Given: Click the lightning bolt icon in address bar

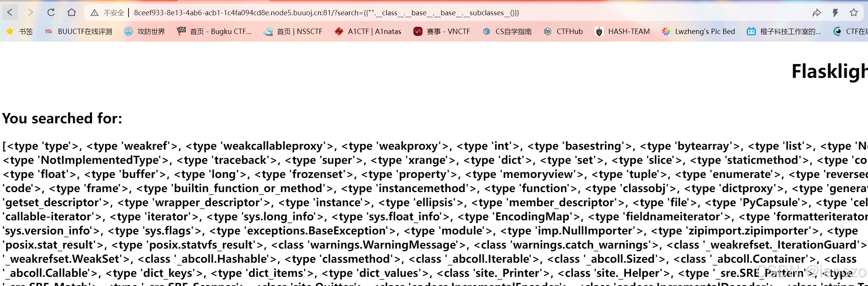Looking at the screenshot, I should pyautogui.click(x=835, y=13).
